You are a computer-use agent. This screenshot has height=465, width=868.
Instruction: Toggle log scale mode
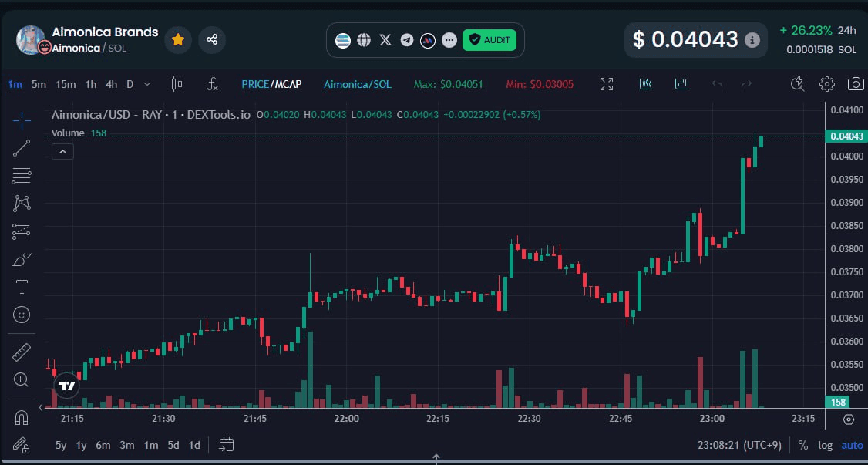tap(825, 445)
